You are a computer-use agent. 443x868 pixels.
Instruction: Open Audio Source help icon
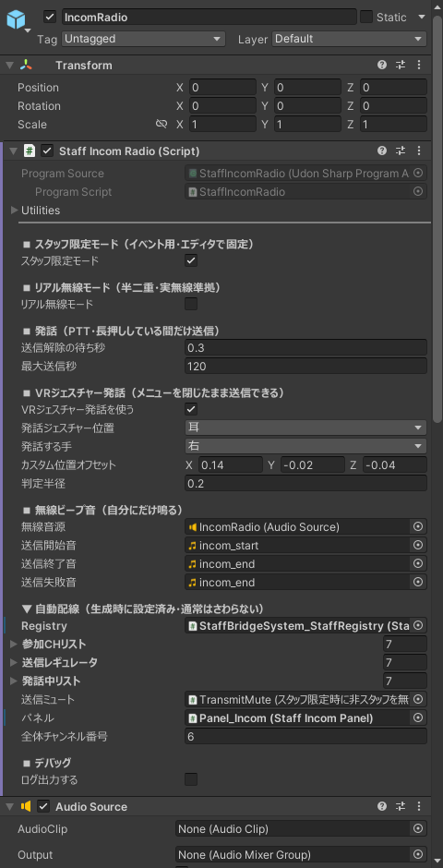point(381,806)
